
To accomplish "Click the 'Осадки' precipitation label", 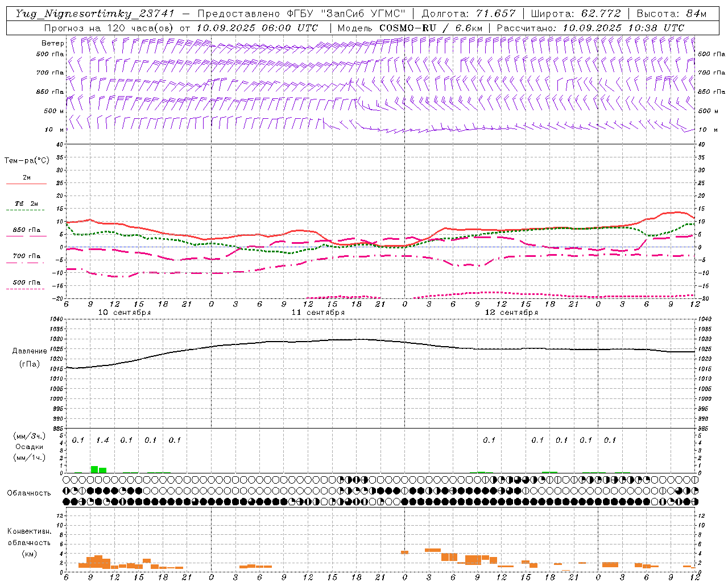I will pos(30,447).
